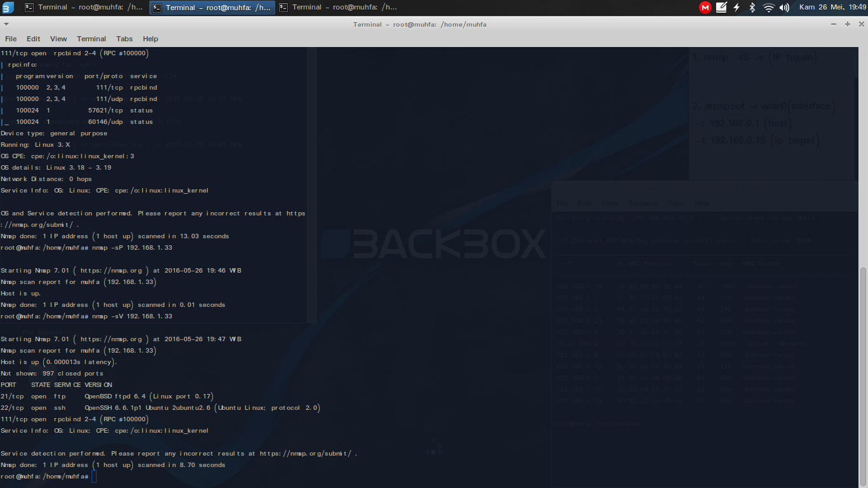Image resolution: width=868 pixels, height=488 pixels.
Task: Click 'Device type: general purpose' line
Action: [54, 133]
